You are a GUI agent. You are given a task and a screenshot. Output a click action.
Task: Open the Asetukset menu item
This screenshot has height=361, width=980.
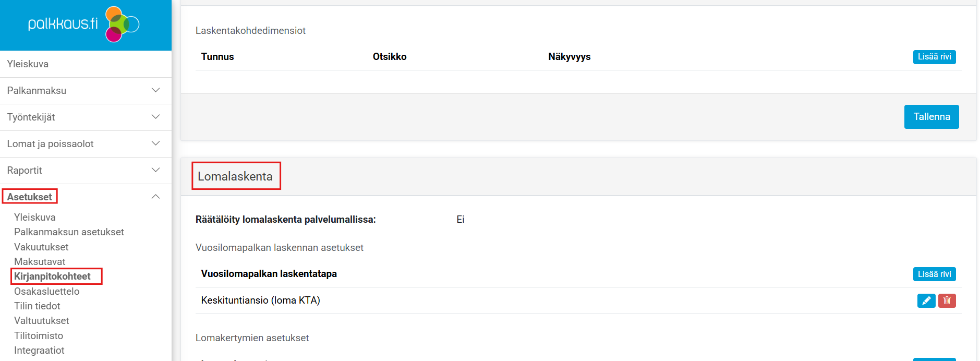click(x=30, y=197)
